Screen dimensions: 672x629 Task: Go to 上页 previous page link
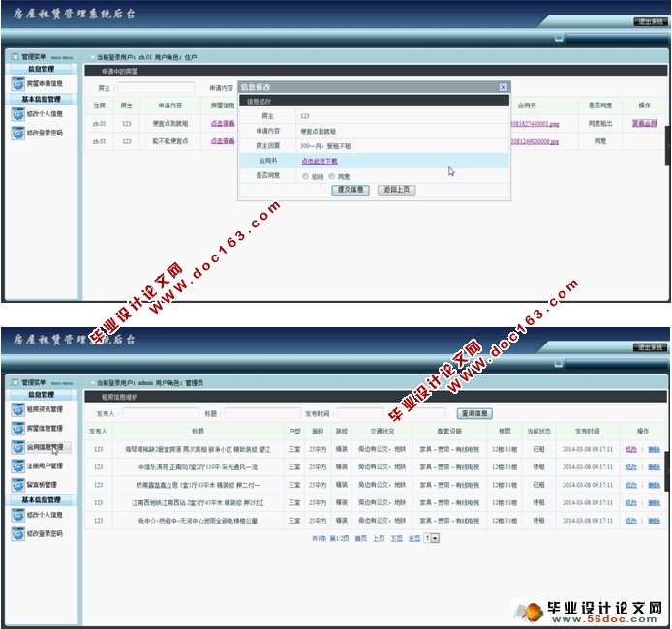click(379, 539)
